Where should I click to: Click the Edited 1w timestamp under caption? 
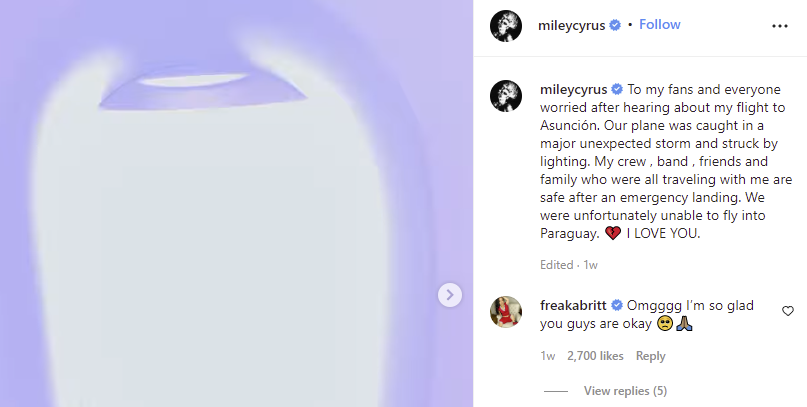(x=569, y=265)
